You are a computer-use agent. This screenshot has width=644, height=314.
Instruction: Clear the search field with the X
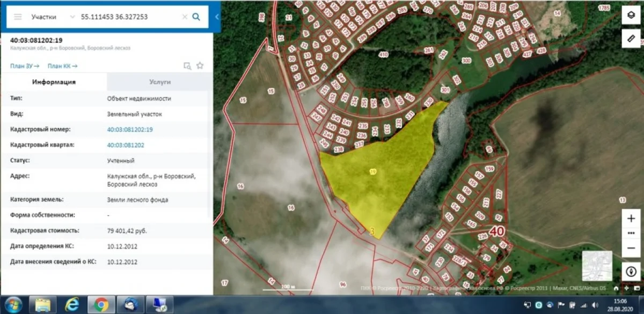pyautogui.click(x=185, y=17)
